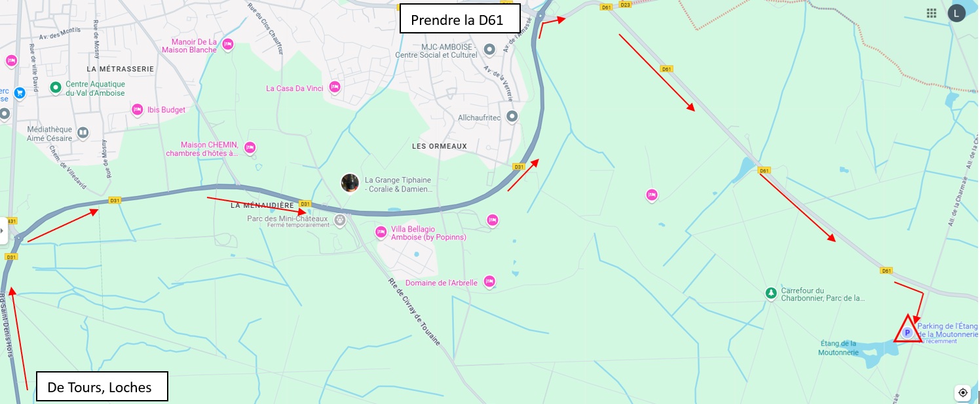Select the Ibis Budget hotel pin
Viewport: 980px width, 404px height.
137,110
